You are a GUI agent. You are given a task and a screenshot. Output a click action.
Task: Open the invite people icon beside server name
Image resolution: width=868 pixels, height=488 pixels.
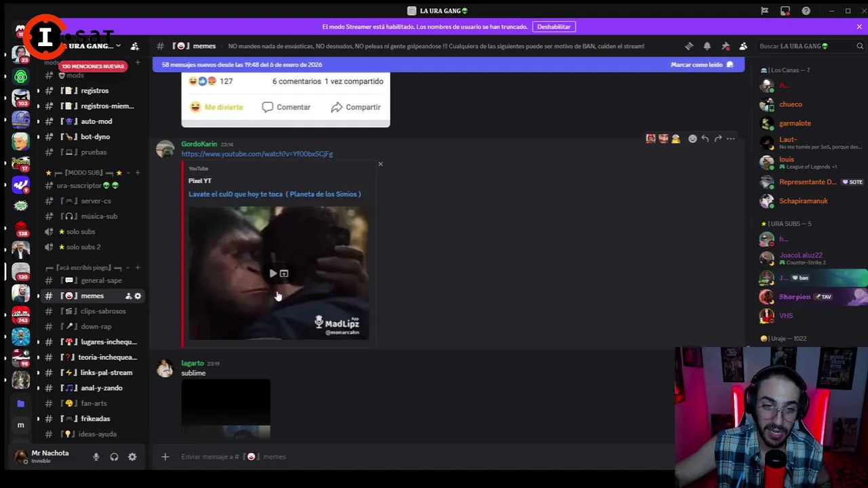click(134, 46)
